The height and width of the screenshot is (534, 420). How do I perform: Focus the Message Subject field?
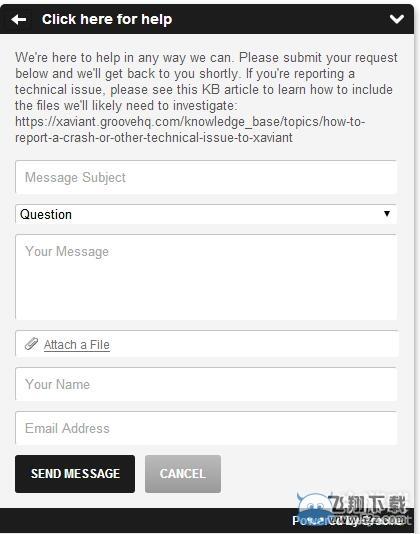tap(206, 177)
